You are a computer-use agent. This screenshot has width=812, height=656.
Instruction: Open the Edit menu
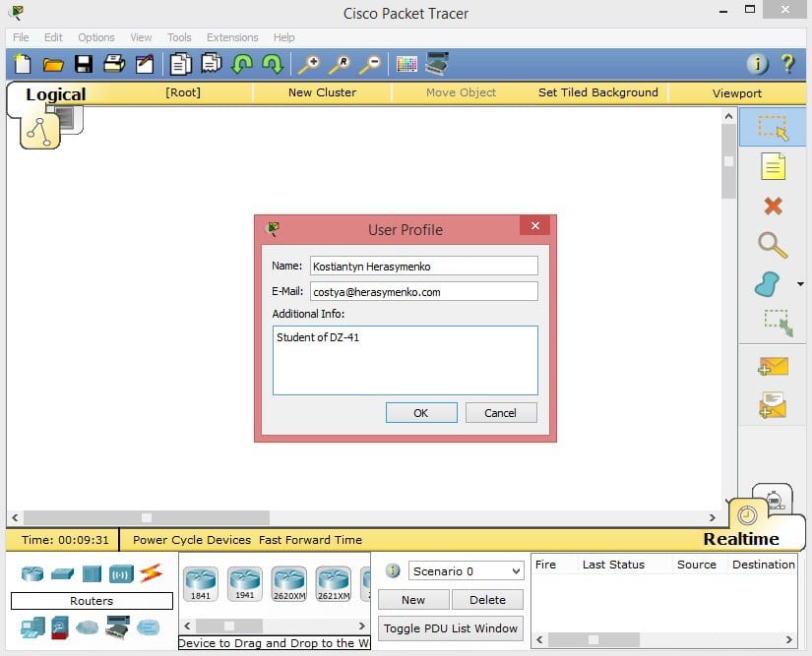click(x=53, y=37)
